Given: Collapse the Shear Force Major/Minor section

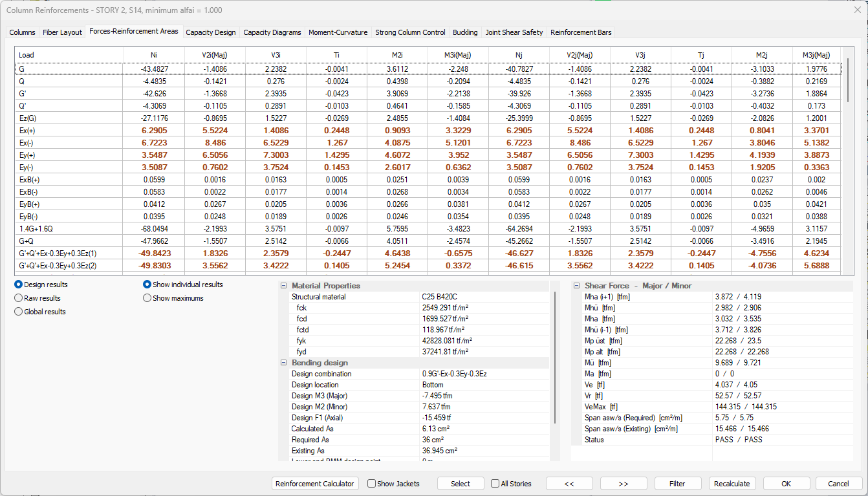Looking at the screenshot, I should pos(576,286).
